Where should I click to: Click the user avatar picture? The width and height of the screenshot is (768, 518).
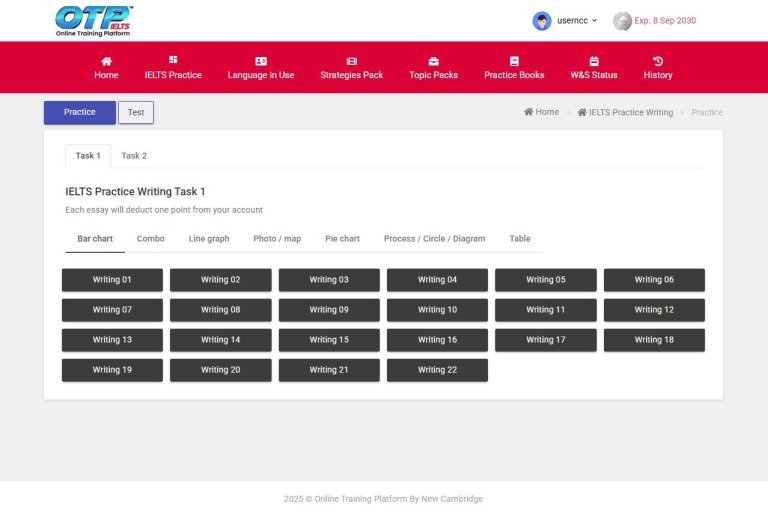(x=542, y=21)
